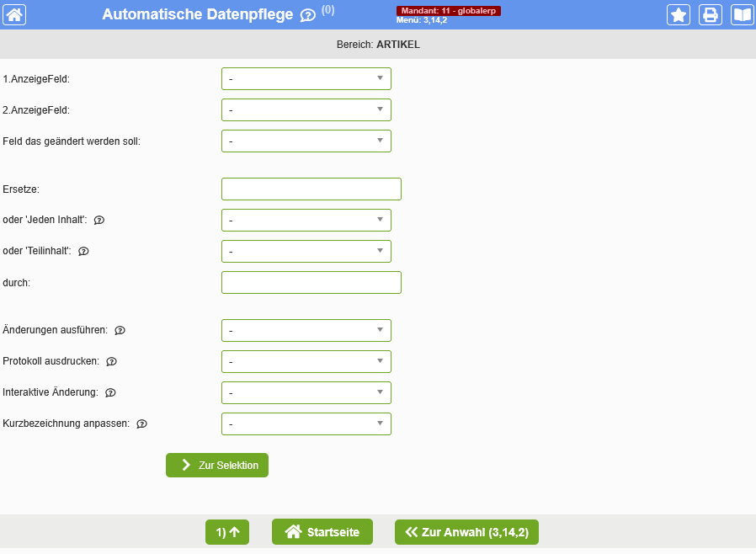
Task: Click help bubble beside Kurzbezeichnung anpassen
Action: [141, 423]
